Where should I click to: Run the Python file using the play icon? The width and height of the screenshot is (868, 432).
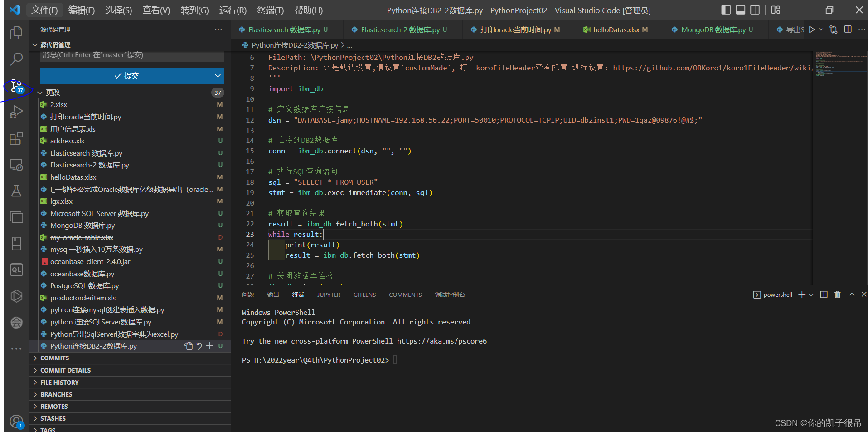812,29
